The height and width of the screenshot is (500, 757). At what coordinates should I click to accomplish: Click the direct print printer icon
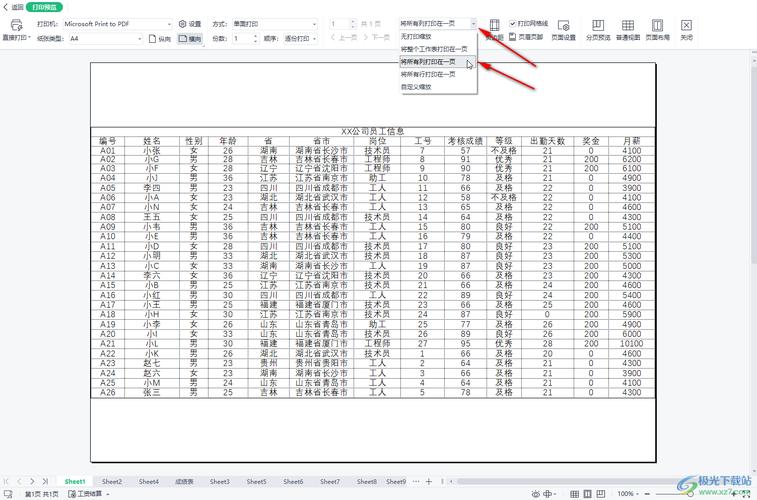click(x=16, y=25)
